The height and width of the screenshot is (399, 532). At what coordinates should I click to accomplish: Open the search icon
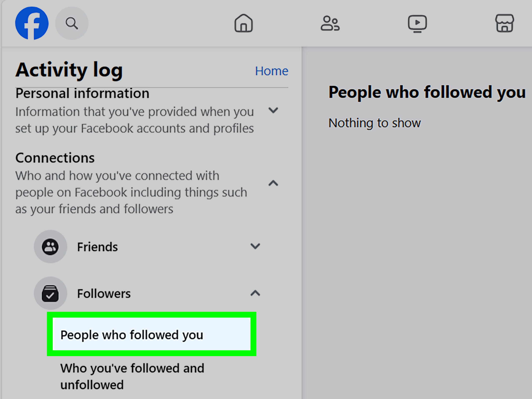point(71,23)
